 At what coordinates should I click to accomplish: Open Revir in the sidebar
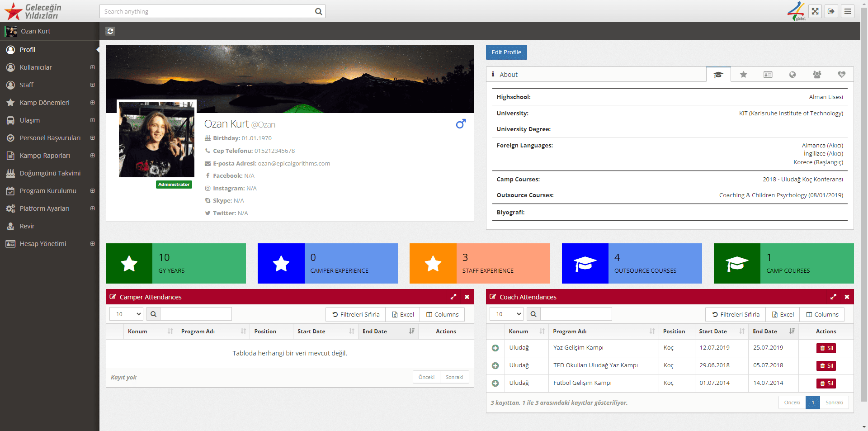click(50, 226)
